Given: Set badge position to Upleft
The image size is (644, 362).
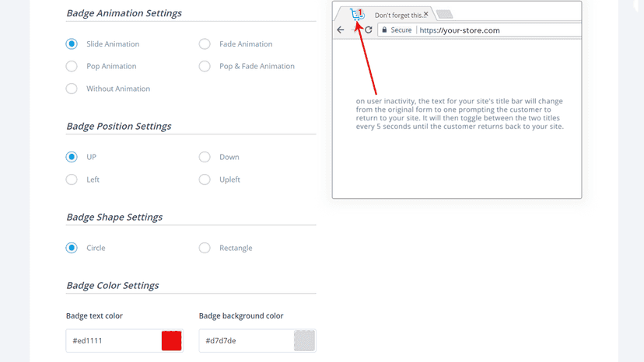Looking at the screenshot, I should [205, 179].
